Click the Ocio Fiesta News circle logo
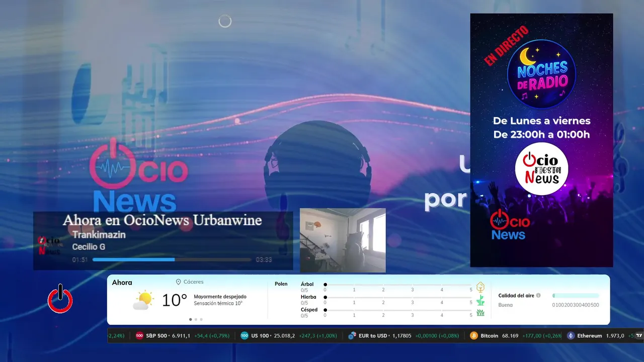This screenshot has width=644, height=362. pyautogui.click(x=541, y=169)
